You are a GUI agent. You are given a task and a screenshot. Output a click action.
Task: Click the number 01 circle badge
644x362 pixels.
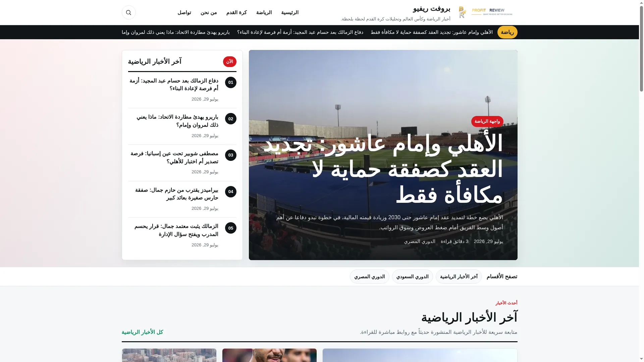231,82
